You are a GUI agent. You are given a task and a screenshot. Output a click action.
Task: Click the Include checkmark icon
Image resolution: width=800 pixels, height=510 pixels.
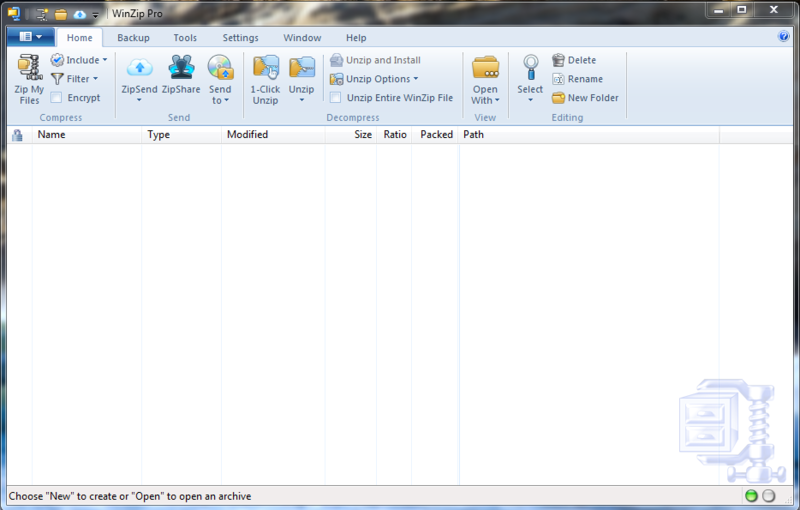(x=57, y=60)
